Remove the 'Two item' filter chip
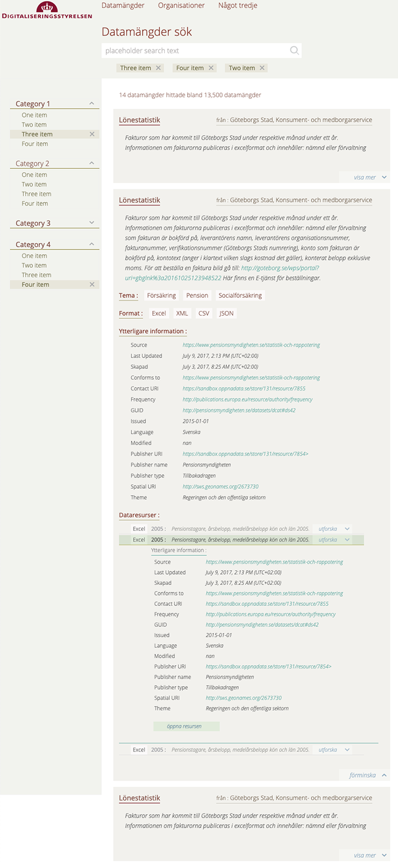 point(262,68)
